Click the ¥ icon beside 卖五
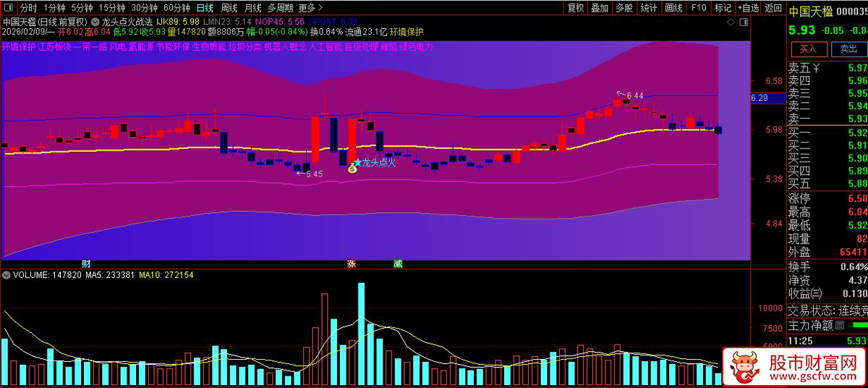The width and height of the screenshot is (868, 388). (815, 68)
